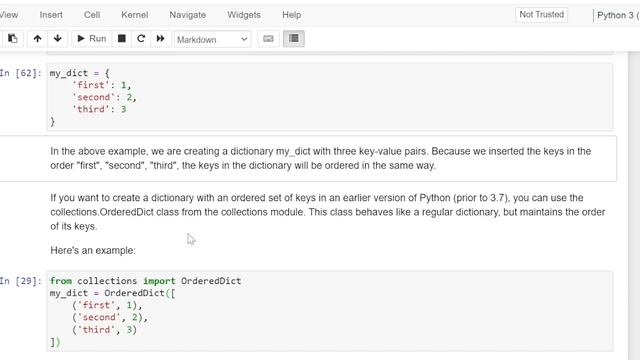Click the 'Here's an example:' text
640x360 pixels.
(93, 250)
